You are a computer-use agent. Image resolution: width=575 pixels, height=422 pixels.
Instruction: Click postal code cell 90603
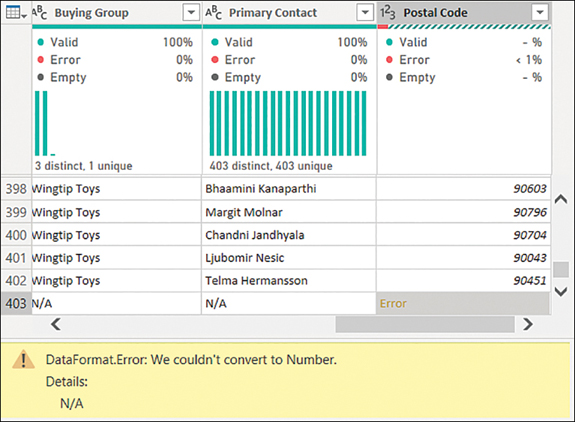tap(464, 189)
